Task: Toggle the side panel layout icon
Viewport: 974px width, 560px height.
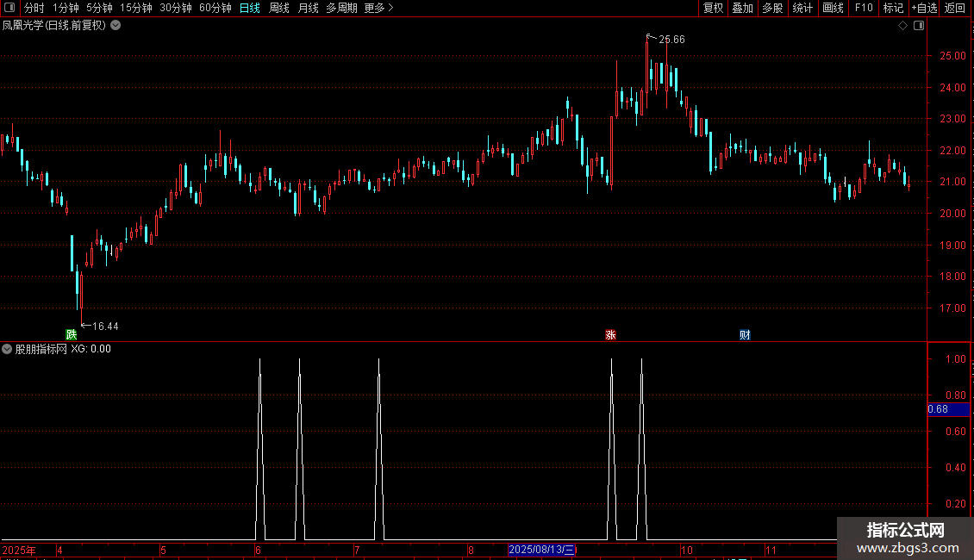Action: pos(919,26)
